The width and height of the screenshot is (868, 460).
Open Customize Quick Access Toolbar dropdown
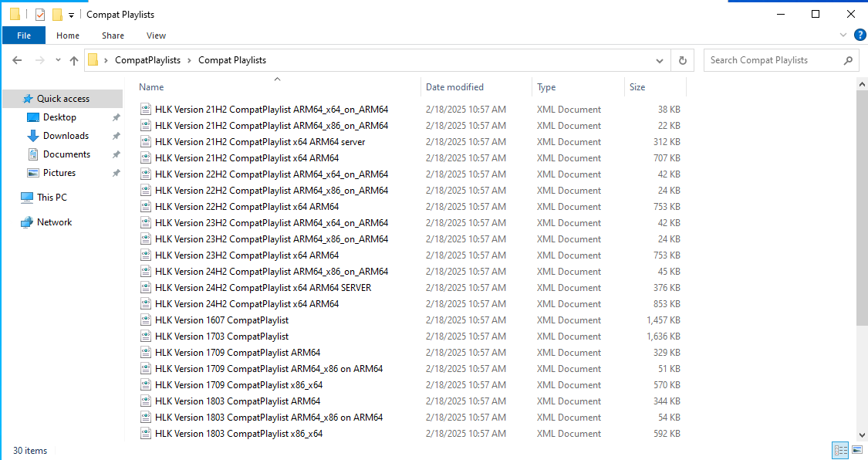[71, 15]
